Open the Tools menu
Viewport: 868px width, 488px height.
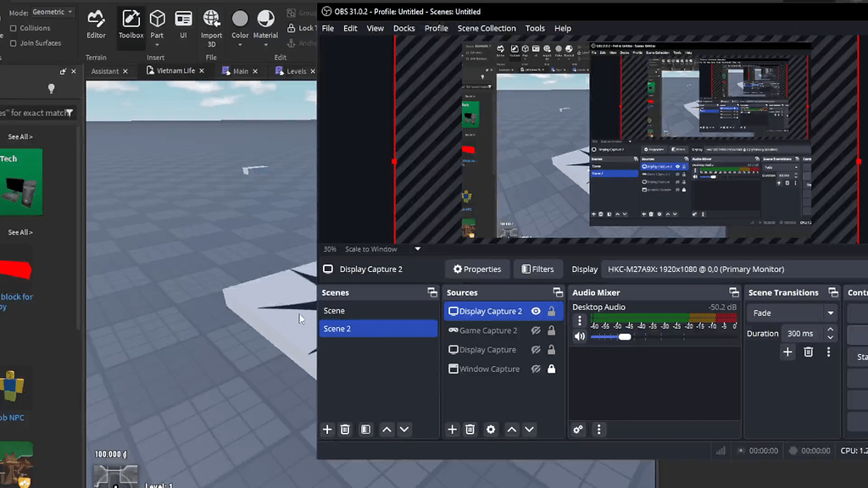click(535, 28)
